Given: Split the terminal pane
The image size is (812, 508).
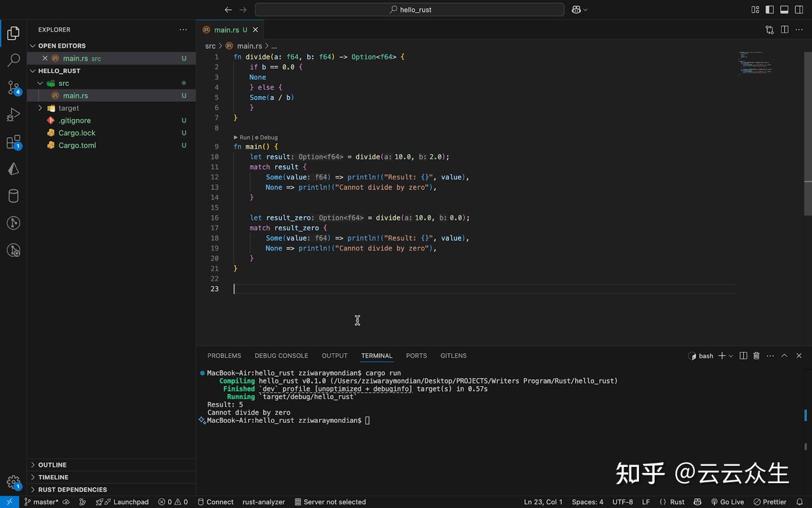Looking at the screenshot, I should click(x=743, y=356).
